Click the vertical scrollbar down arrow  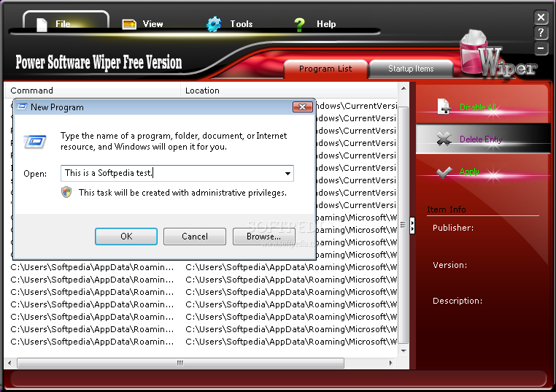tap(404, 351)
